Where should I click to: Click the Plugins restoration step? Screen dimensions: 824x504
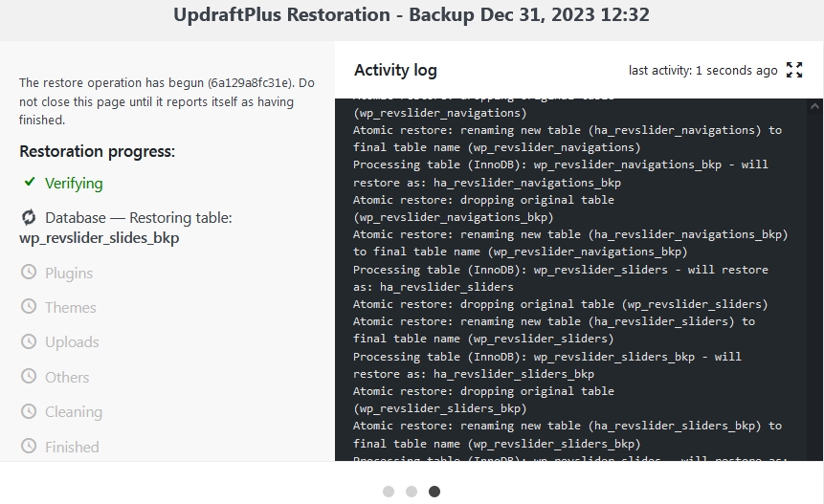tap(69, 274)
